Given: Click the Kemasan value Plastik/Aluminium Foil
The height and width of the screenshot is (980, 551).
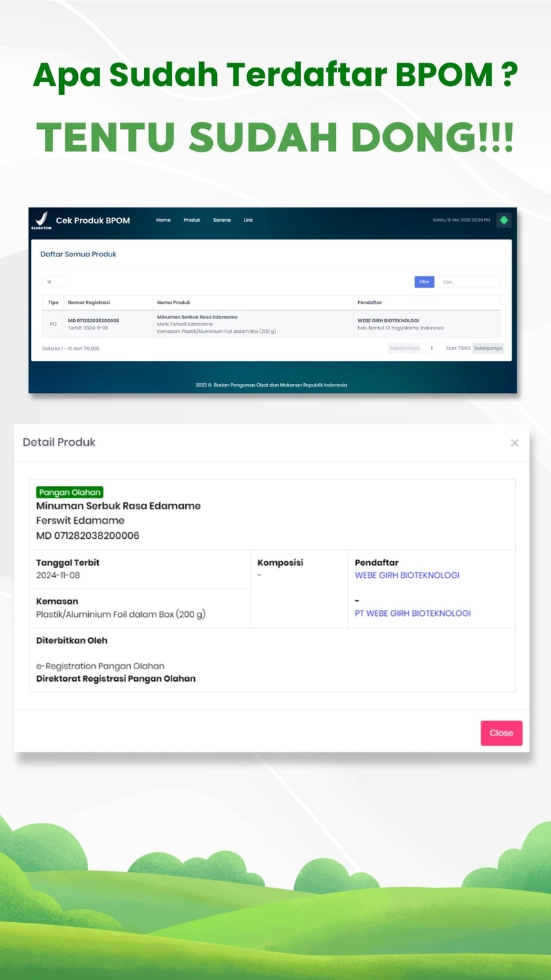Looking at the screenshot, I should tap(121, 614).
